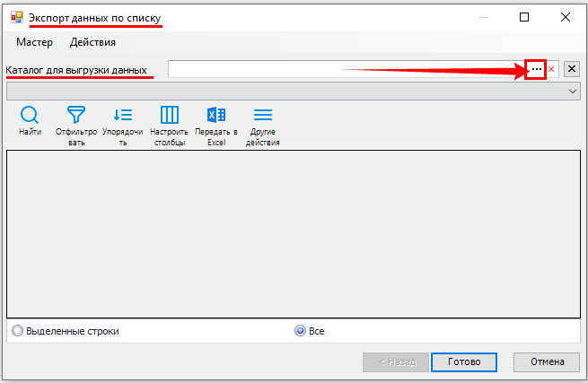Click the application icon in title bar

click(x=16, y=17)
